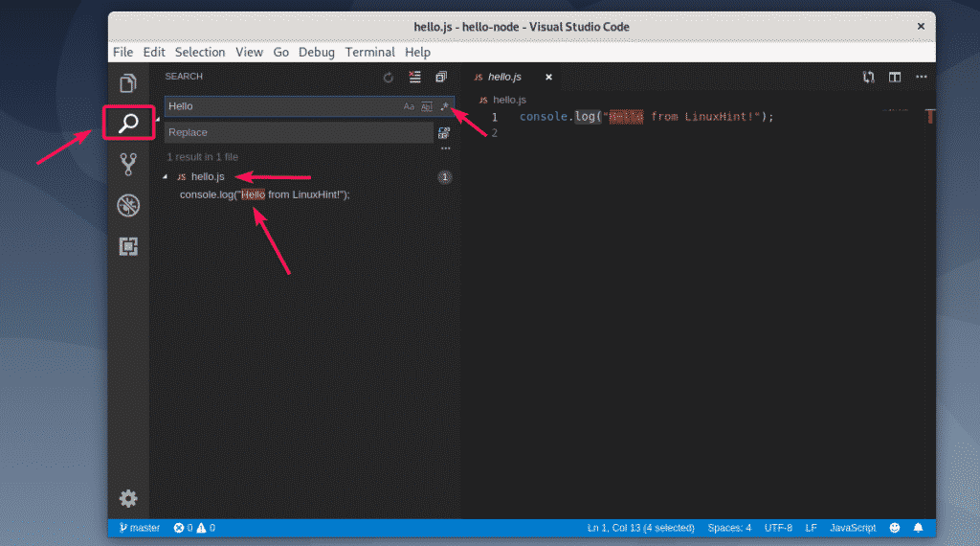The height and width of the screenshot is (546, 980).
Task: Toggle search details with three dots
Action: point(444,148)
